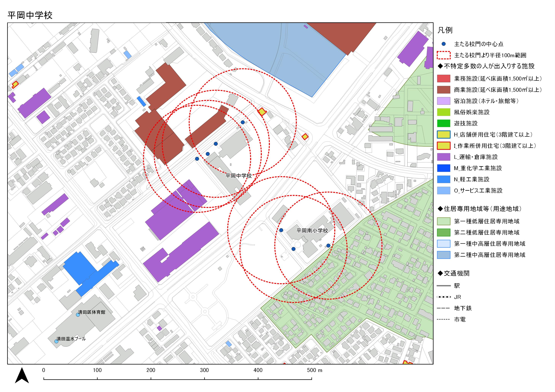Image resolution: width=555 pixels, height=392 pixels.
Task: Click the 400 mark on the scale bar
Action: 258,370
